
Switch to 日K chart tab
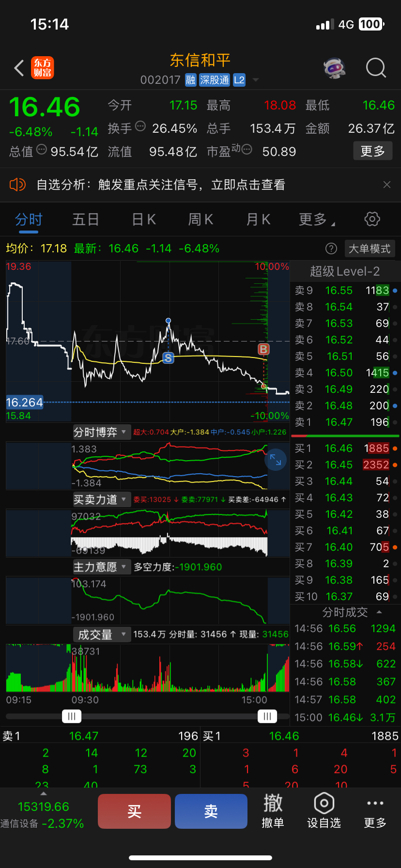pos(144,219)
